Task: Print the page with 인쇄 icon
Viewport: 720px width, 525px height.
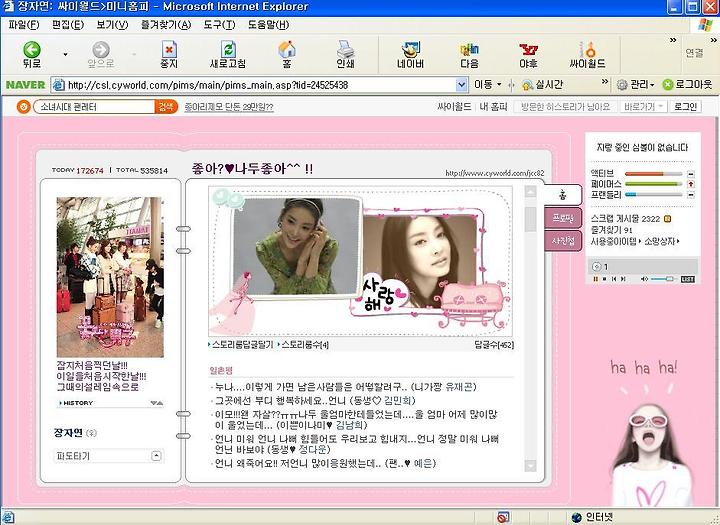Action: [x=345, y=49]
